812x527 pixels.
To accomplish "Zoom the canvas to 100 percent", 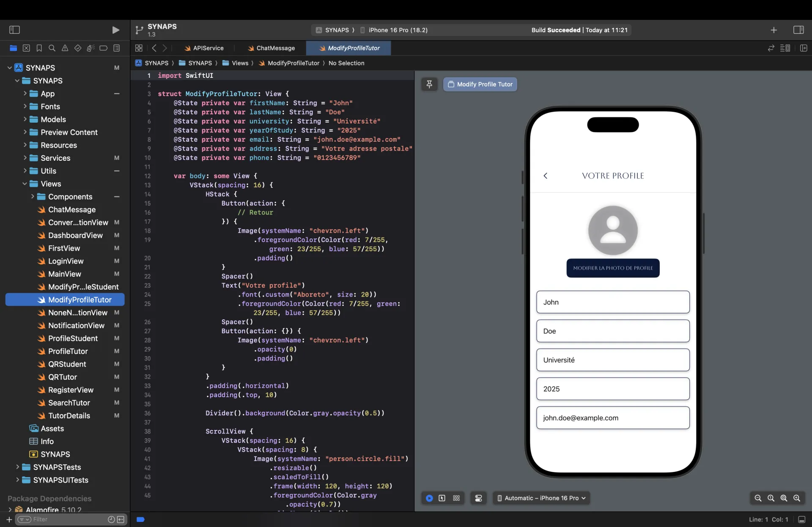I will tap(771, 498).
